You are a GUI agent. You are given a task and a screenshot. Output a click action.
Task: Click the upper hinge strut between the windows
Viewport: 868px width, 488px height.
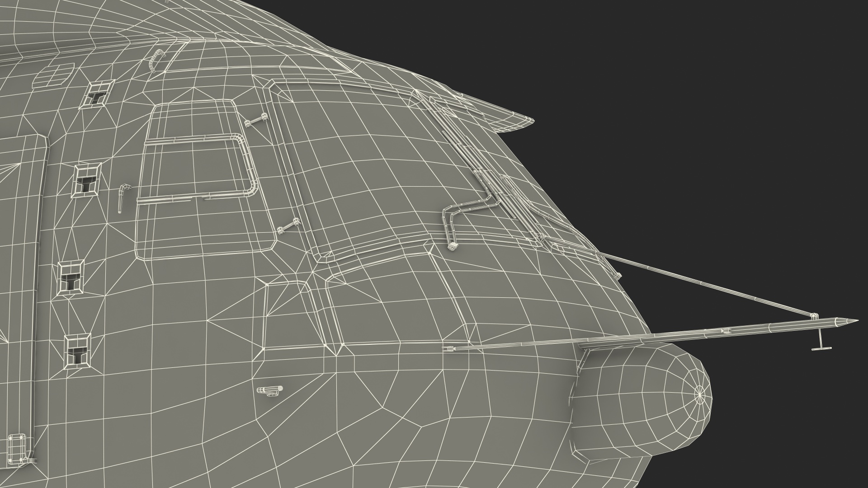[x=256, y=120]
